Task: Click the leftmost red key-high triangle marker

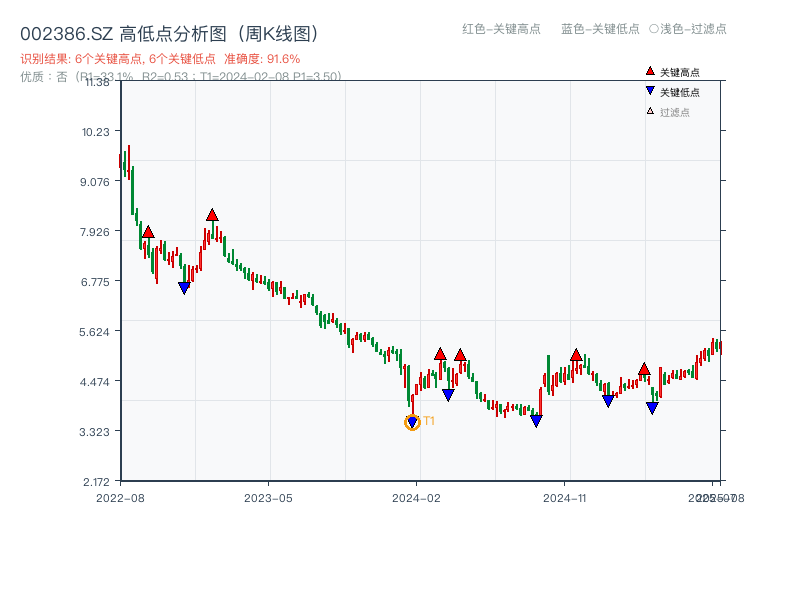Action: (148, 232)
